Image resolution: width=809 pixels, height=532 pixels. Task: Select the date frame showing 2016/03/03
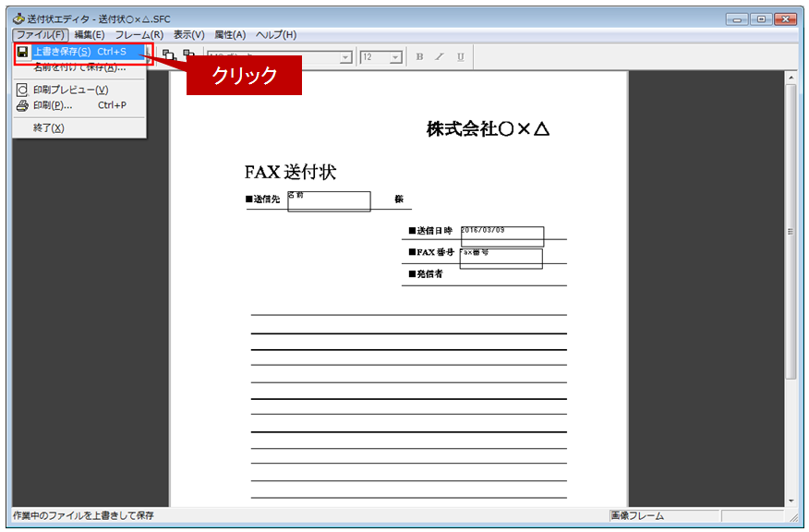(502, 236)
